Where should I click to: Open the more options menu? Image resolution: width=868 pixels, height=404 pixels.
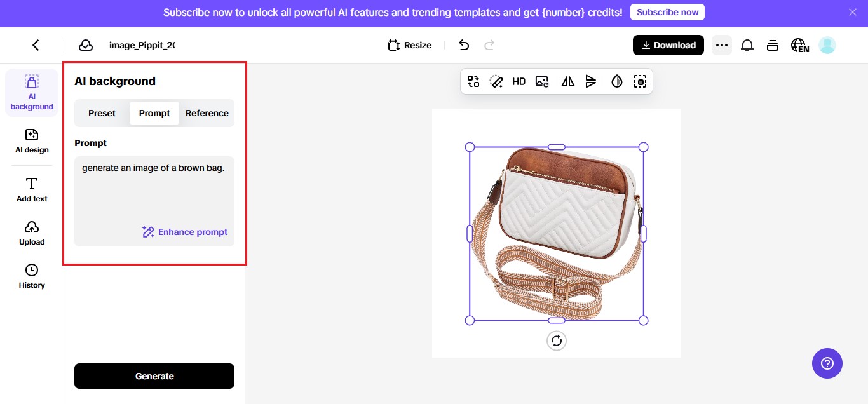pyautogui.click(x=722, y=44)
